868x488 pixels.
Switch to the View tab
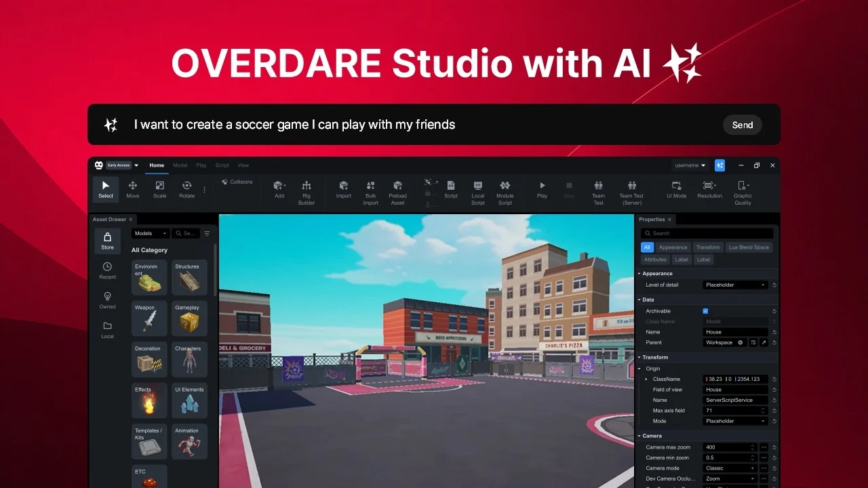(x=243, y=165)
